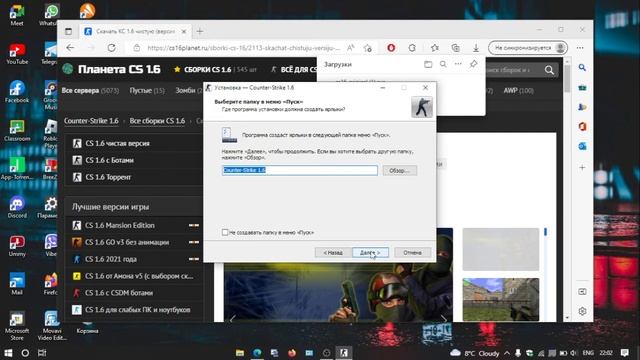Click the Edge back navigation arrow
The height and width of the screenshot is (360, 640).
[70, 48]
